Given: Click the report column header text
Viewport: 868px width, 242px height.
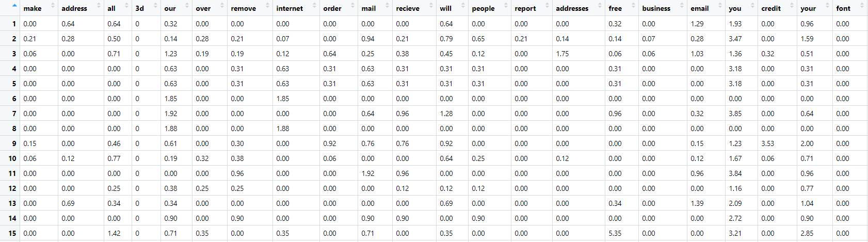Looking at the screenshot, I should [525, 8].
